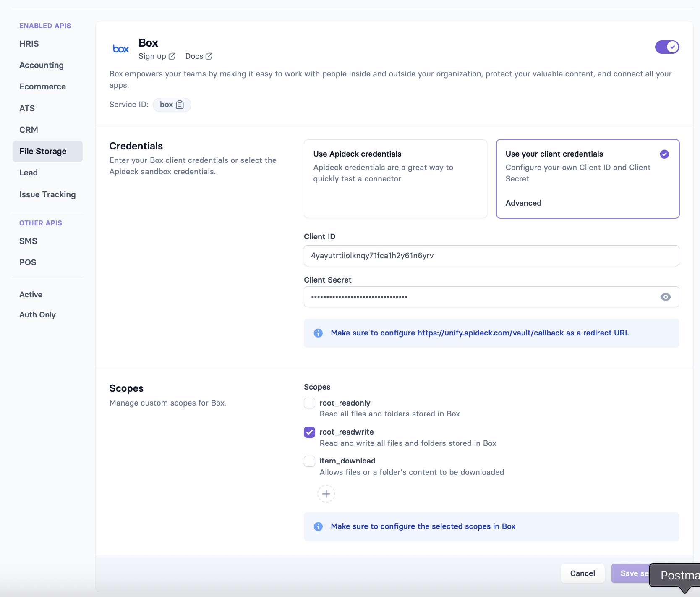Select Use your client credentials option
Viewport: 700px width, 597px height.
coord(588,179)
